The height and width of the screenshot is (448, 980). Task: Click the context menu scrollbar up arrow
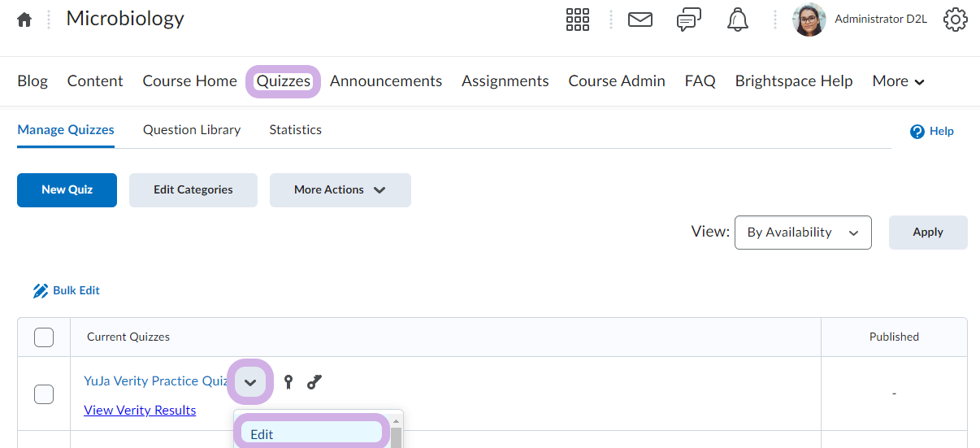coord(397,422)
